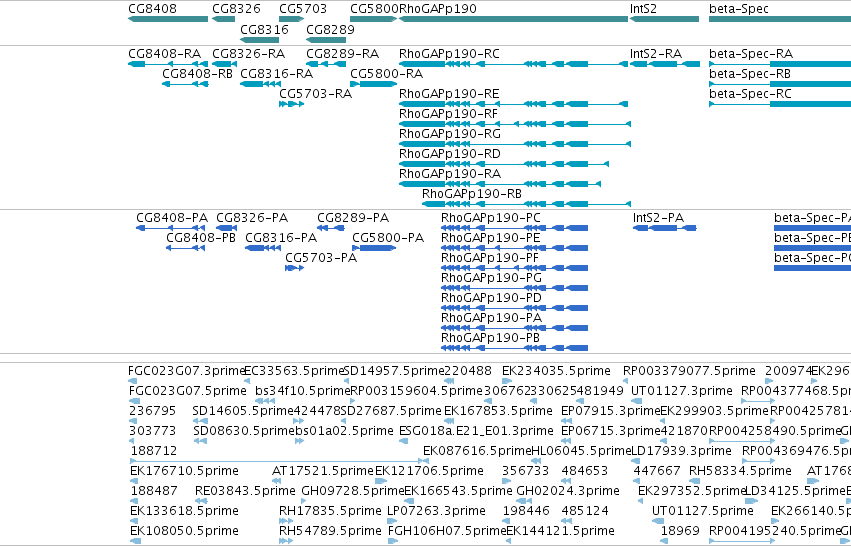851x546 pixels.
Task: Select the RhoGAPp190-PB protein label
Action: point(491,339)
